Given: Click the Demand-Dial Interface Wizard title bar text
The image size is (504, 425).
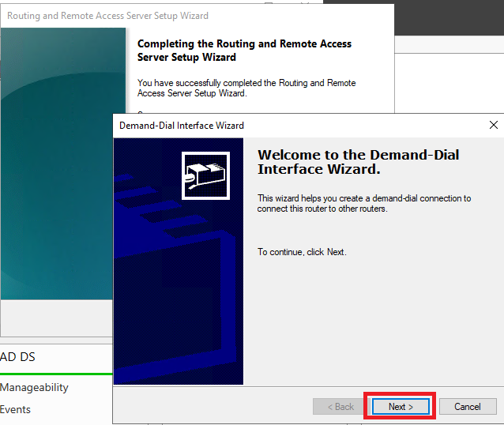Looking at the screenshot, I should 182,126.
